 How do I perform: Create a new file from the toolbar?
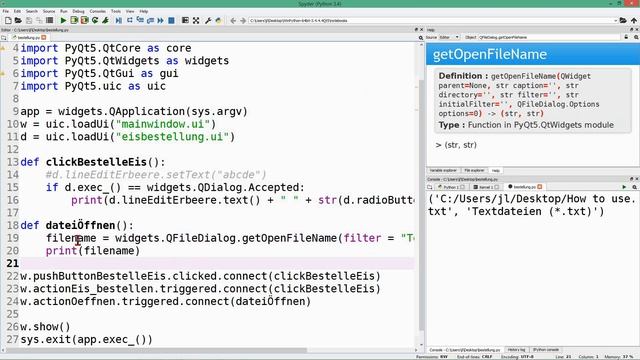coord(8,20)
